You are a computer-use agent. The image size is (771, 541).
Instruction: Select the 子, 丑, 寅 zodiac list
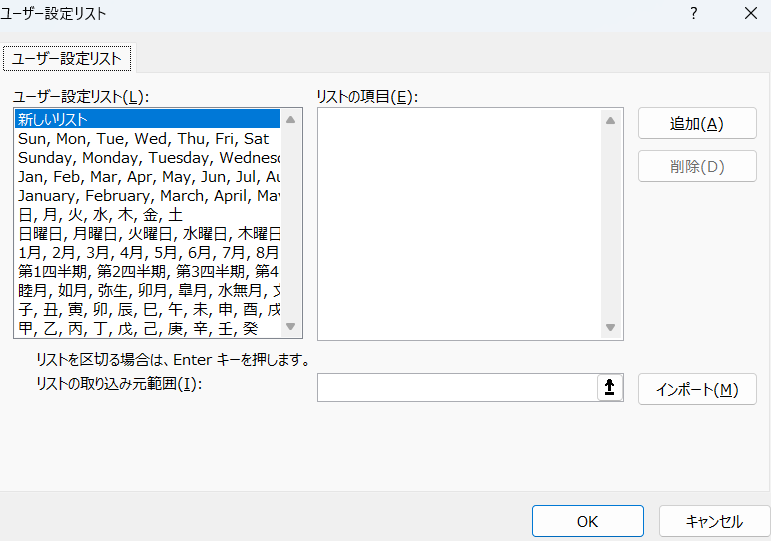point(147,309)
